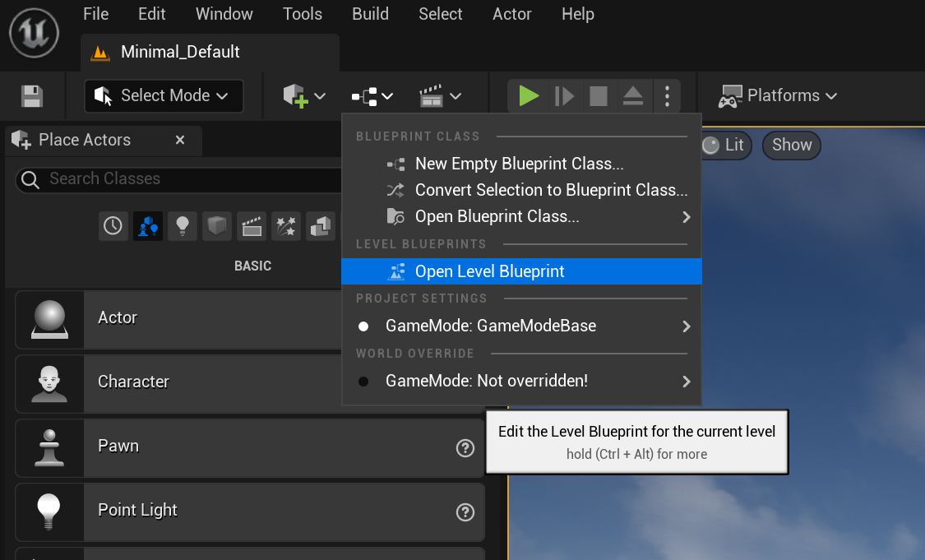Open the Tools menu

point(303,14)
